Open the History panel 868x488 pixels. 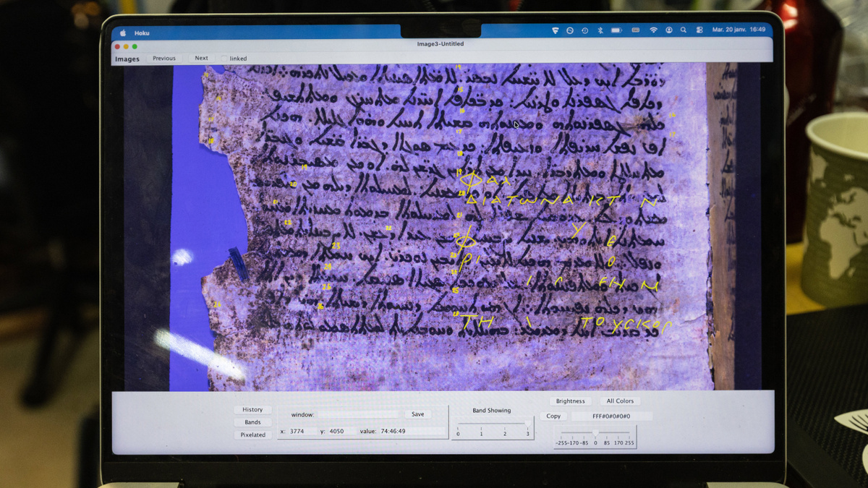click(252, 410)
